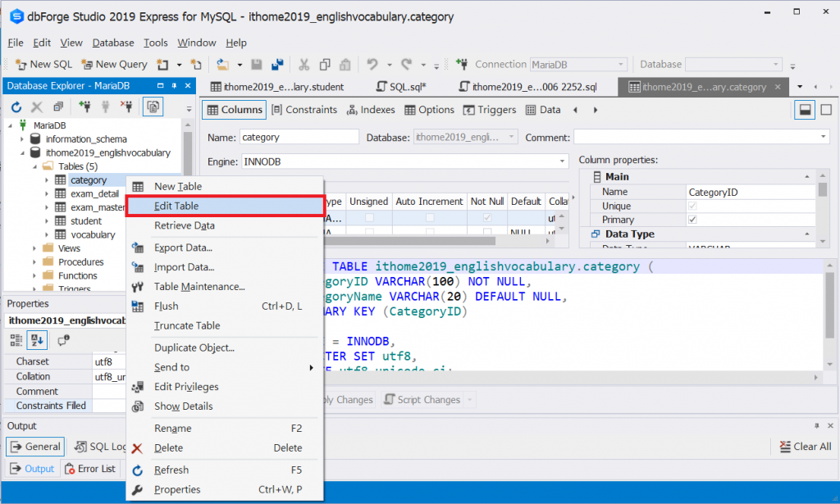Click the property pages icon in Properties panel
Viewport: 840px width, 504px height.
63,340
